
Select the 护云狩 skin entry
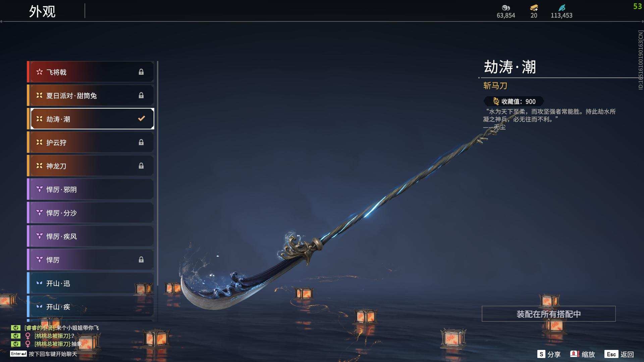click(x=91, y=142)
